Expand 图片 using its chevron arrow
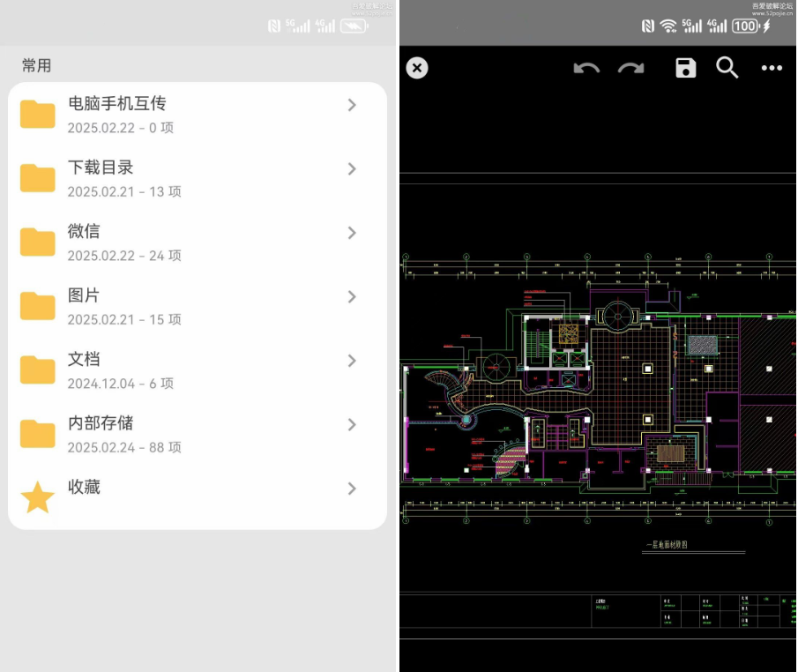This screenshot has width=798, height=672. pos(352,297)
